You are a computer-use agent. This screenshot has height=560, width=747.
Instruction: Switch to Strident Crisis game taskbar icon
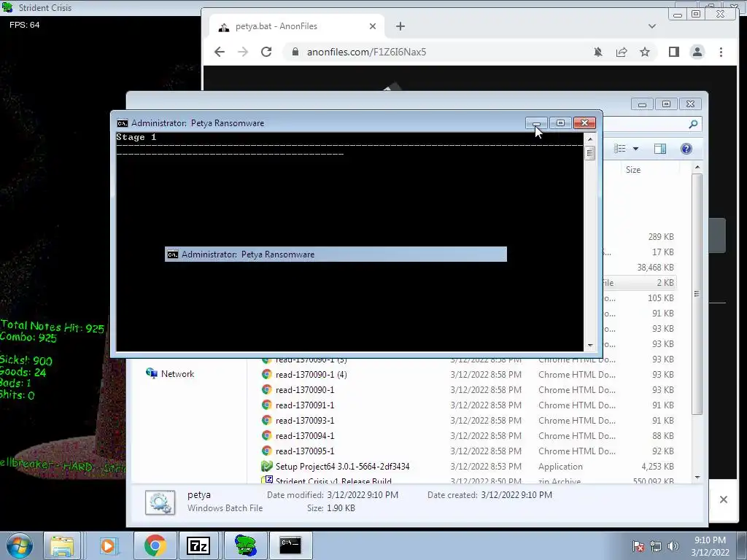click(245, 545)
